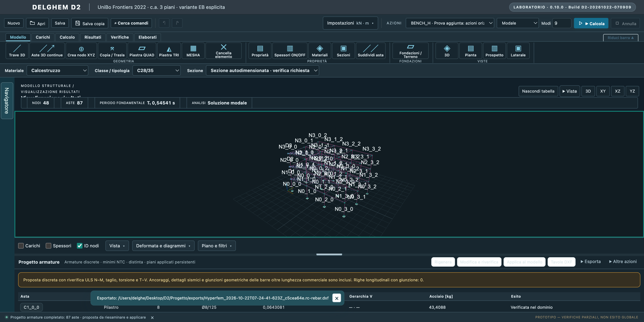Screen dimensions: 644x322
Task: Click Cancella elemento tool
Action: coord(224,51)
